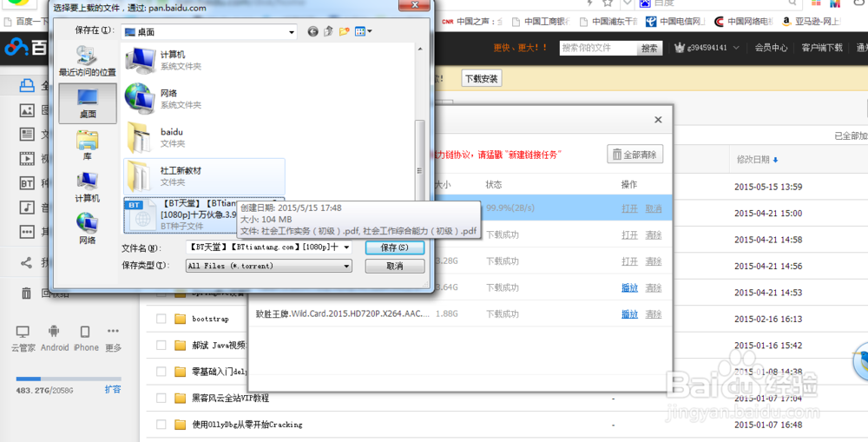Image resolution: width=868 pixels, height=442 pixels.
Task: Click inside the 文件名 text field
Action: (x=264, y=247)
